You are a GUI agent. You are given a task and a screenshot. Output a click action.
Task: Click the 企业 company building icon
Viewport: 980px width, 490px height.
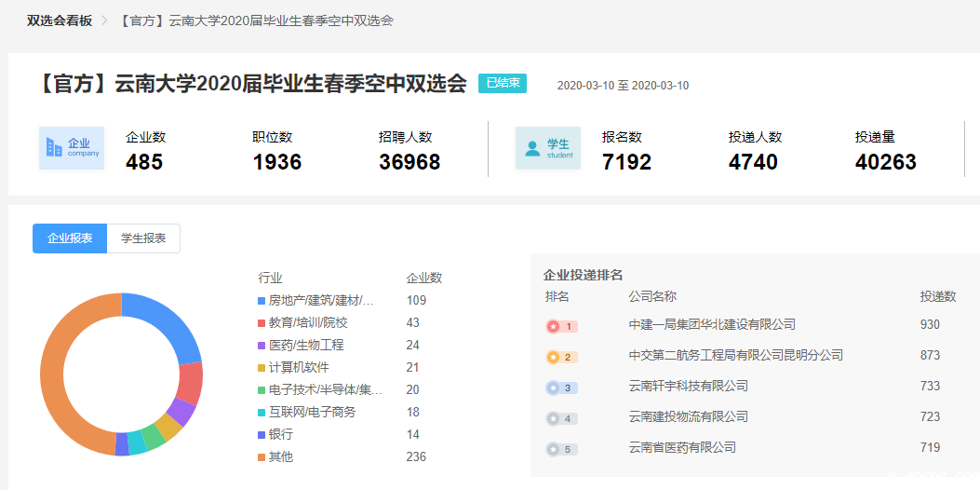[x=54, y=148]
